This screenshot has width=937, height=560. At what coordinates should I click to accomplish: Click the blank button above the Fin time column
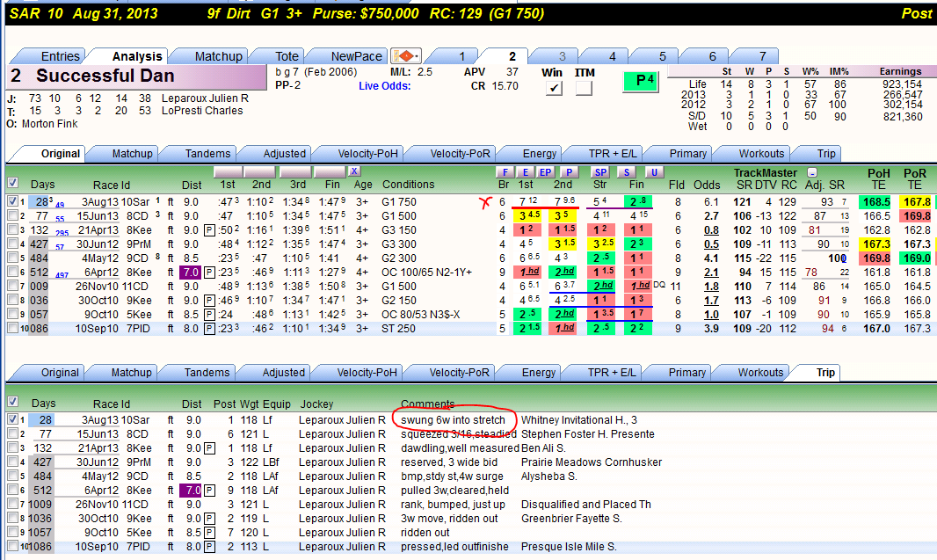click(x=330, y=171)
